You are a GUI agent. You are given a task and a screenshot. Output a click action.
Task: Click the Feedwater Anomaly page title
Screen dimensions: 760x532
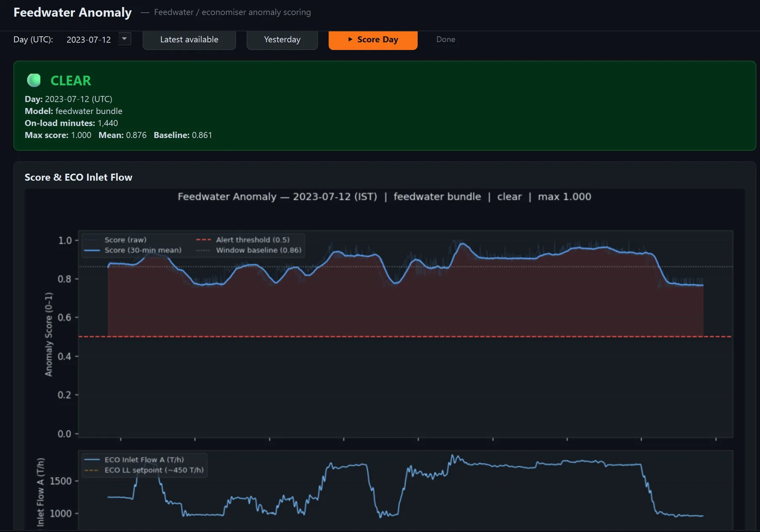tap(73, 12)
